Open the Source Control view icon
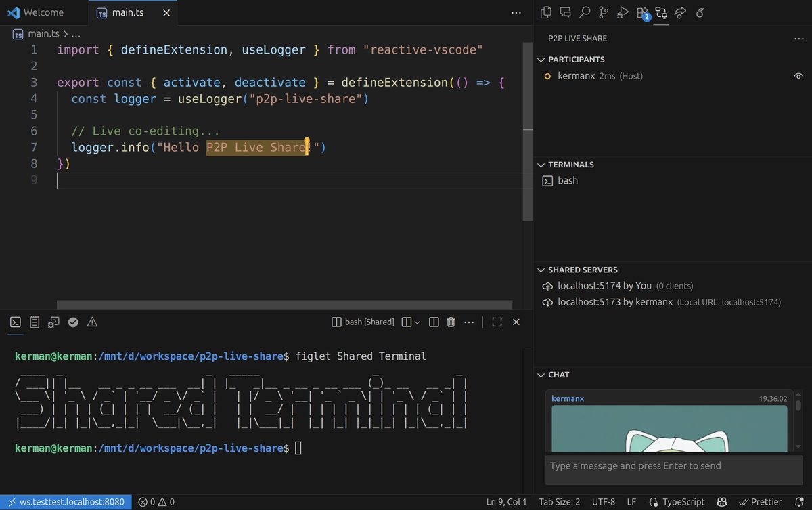Screen dimensions: 812x510 [604, 12]
